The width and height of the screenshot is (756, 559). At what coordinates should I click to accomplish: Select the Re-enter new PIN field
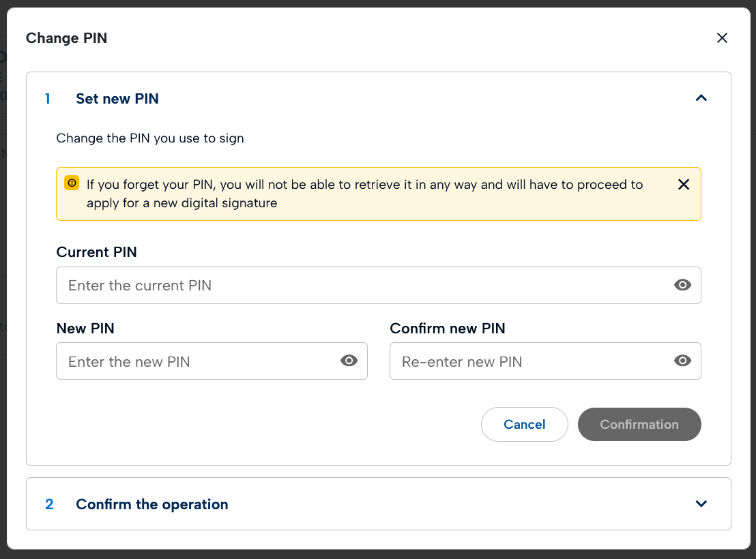coord(532,361)
